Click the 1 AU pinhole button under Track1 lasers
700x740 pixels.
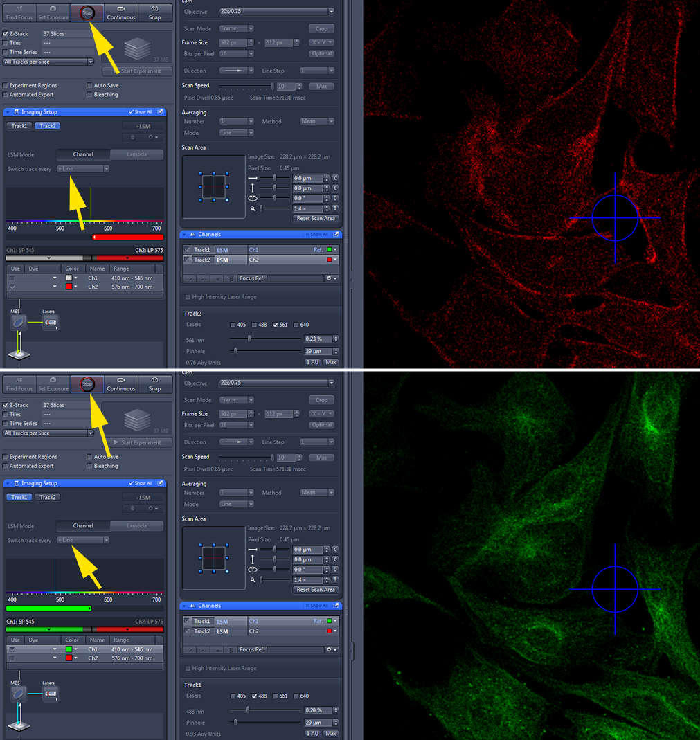[312, 734]
